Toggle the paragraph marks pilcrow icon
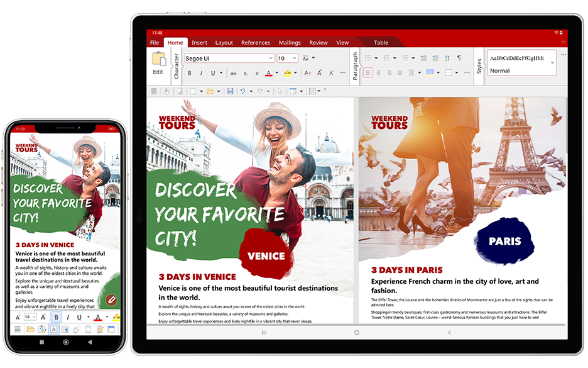 [x=459, y=57]
